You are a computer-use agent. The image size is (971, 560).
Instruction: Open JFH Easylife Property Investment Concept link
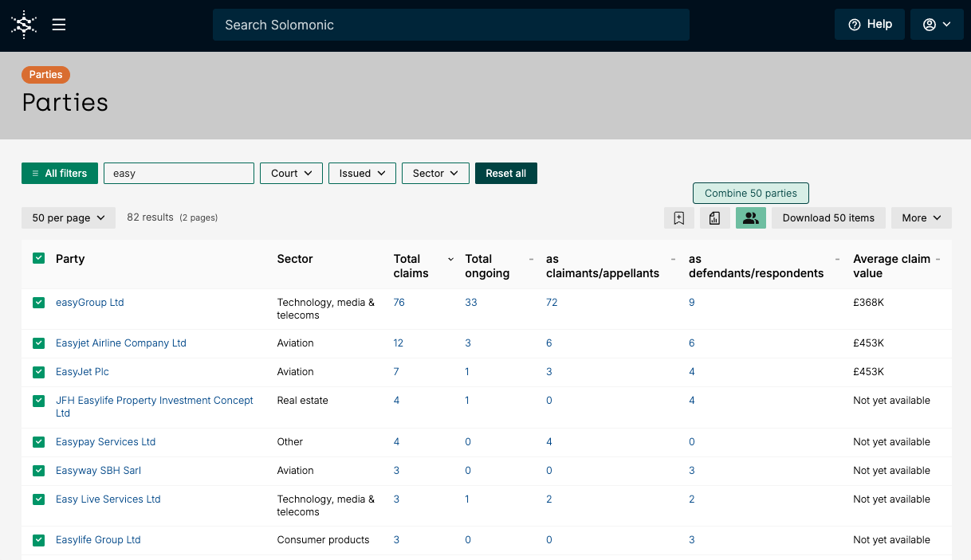click(x=155, y=407)
